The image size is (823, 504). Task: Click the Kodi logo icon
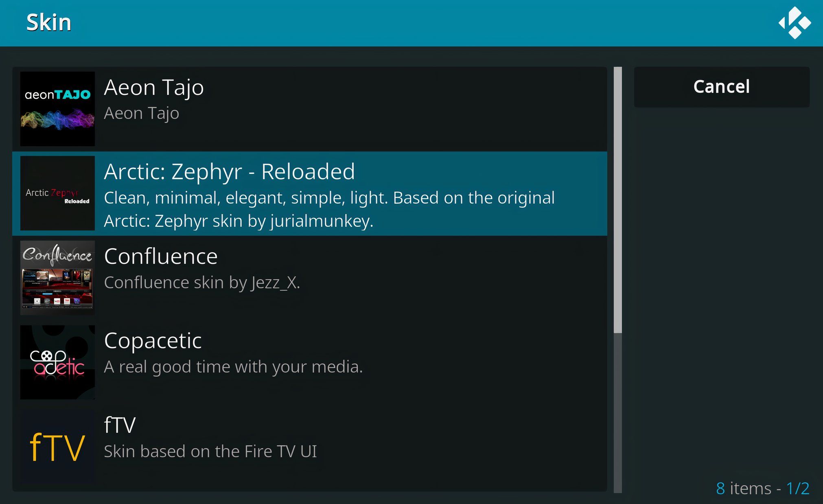coord(795,23)
